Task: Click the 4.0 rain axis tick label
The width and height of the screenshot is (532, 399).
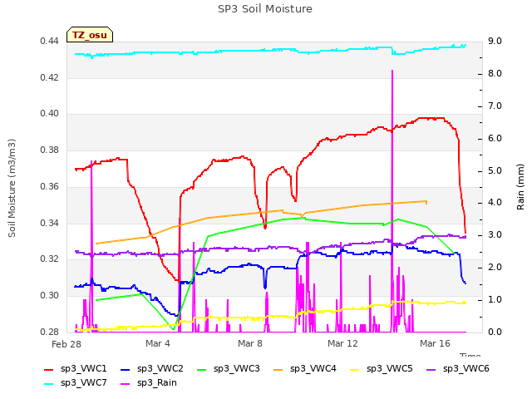Action: click(x=495, y=203)
